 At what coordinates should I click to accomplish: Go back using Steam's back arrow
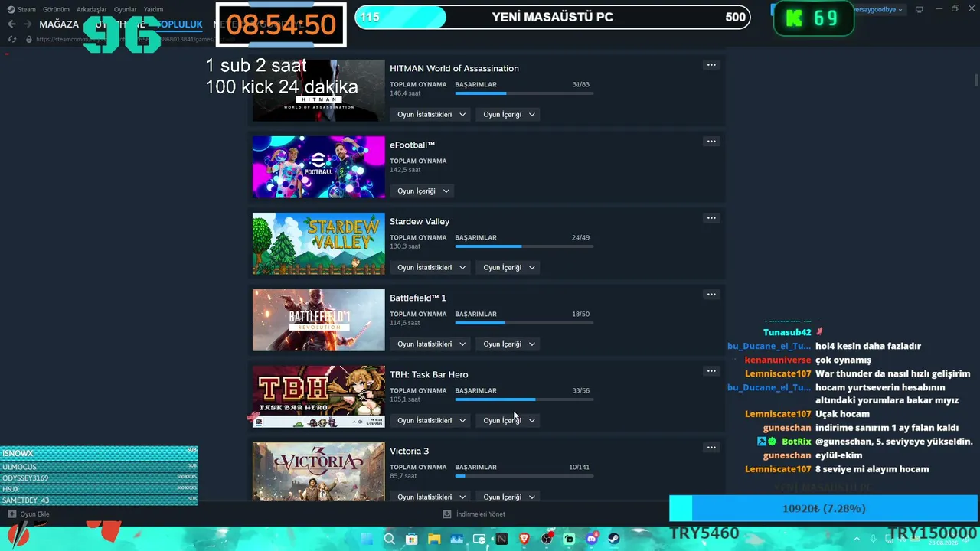click(x=11, y=24)
